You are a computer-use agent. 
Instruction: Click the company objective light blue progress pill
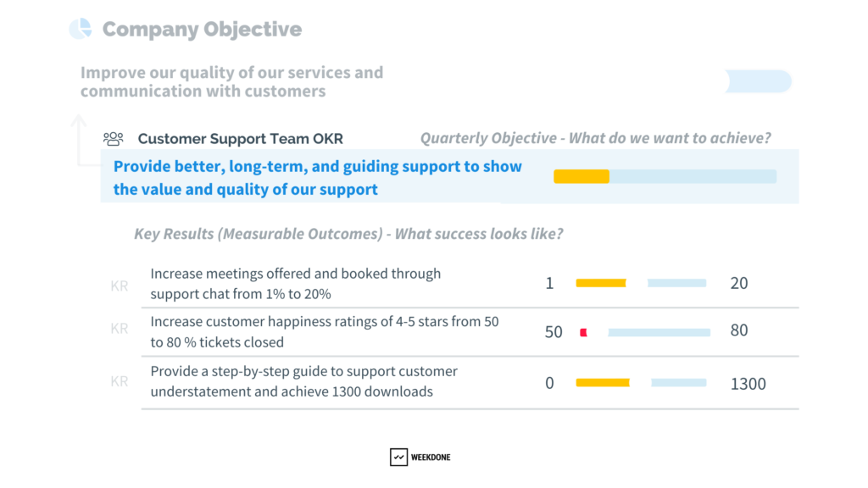tap(759, 81)
